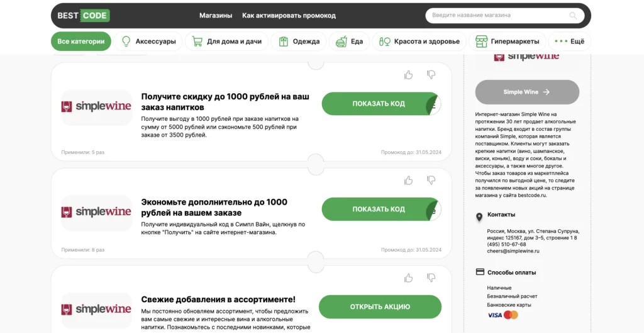Open the Получите скидку до 1000 рублей title
This screenshot has height=333, width=644.
coord(225,102)
